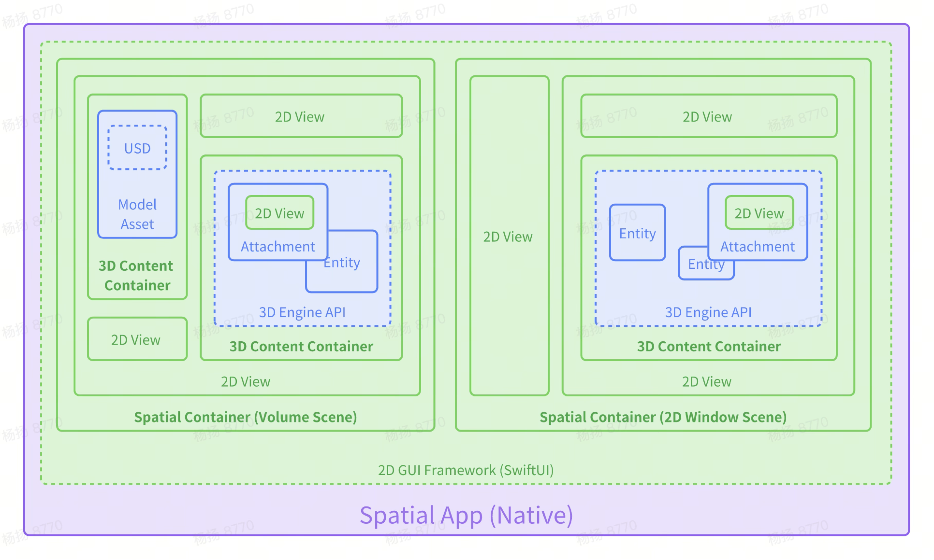Click the 2D View inside right Attachment
The image size is (934, 560).
759,213
